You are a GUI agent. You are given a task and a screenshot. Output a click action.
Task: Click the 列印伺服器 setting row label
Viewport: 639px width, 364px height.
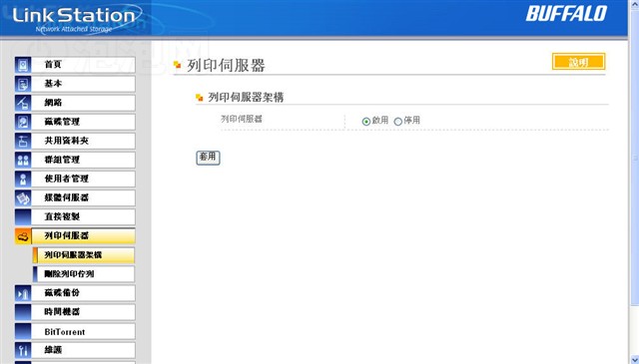pyautogui.click(x=242, y=119)
